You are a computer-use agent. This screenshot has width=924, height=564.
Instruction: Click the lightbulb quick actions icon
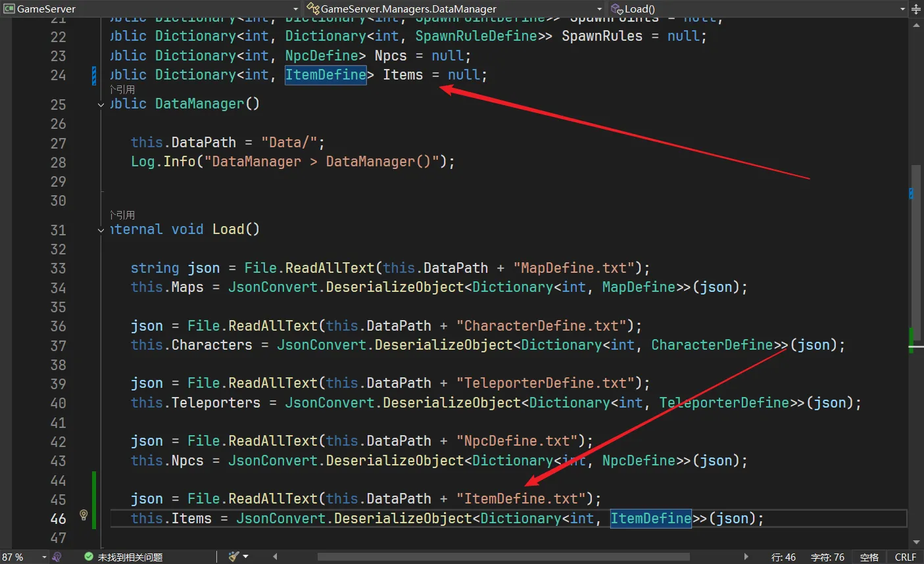[x=84, y=515]
